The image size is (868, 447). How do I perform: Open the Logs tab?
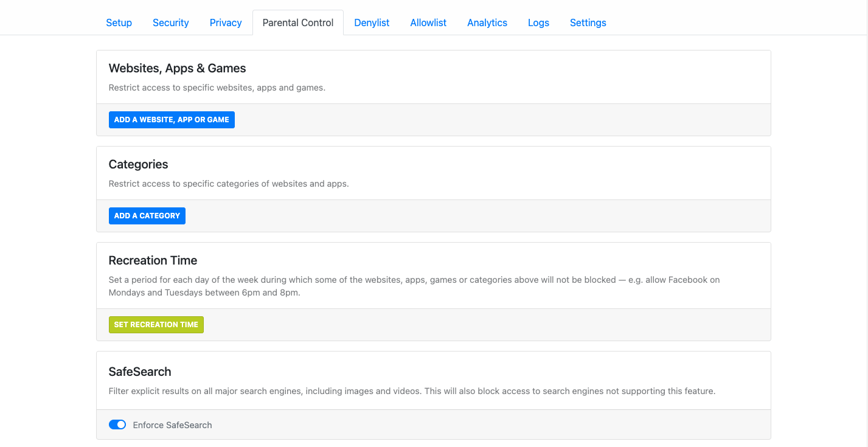(538, 23)
